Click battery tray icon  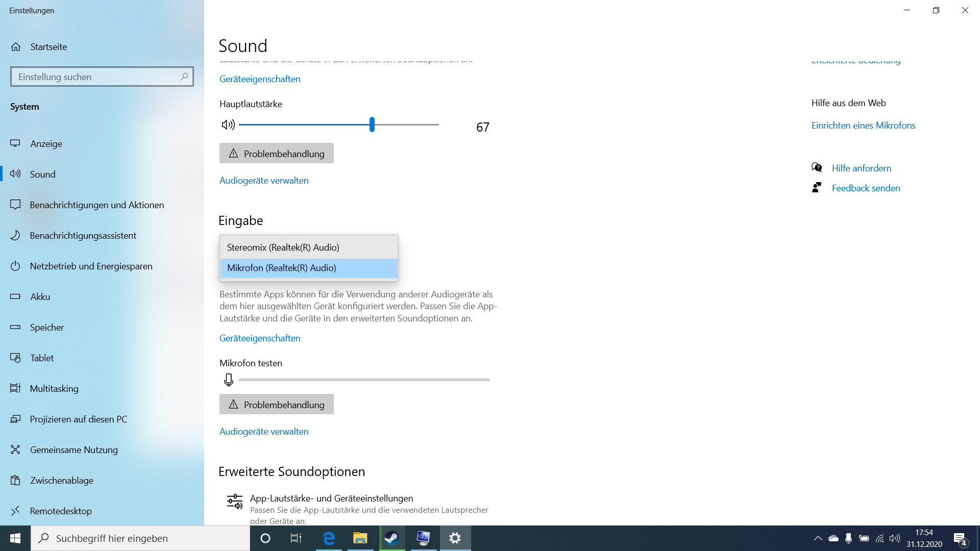864,538
